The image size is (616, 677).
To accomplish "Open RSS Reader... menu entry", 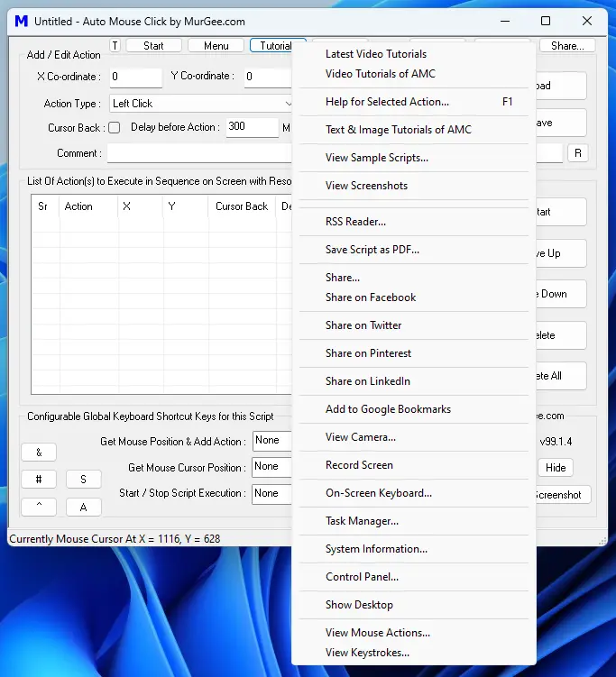I will pyautogui.click(x=355, y=222).
